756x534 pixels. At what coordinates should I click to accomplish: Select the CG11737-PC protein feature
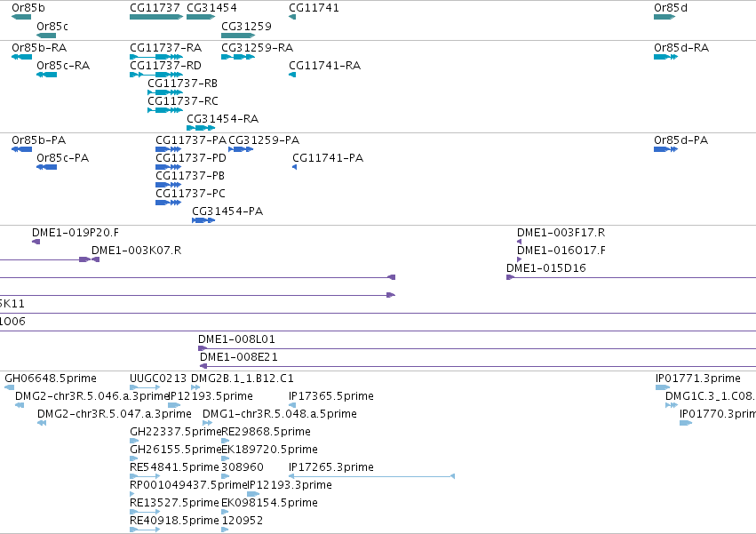pyautogui.click(x=168, y=203)
